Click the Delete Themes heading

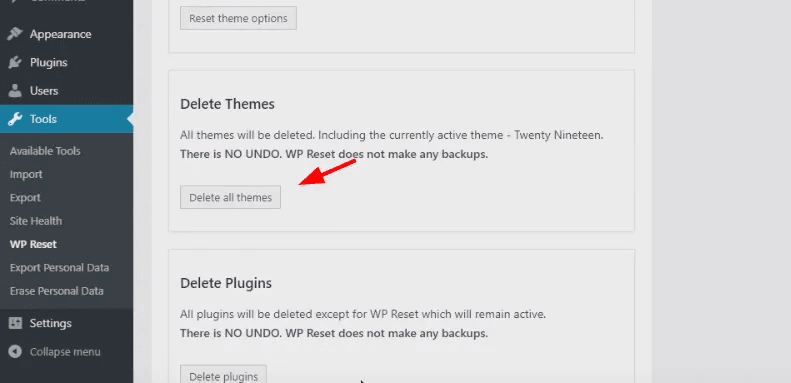click(228, 104)
